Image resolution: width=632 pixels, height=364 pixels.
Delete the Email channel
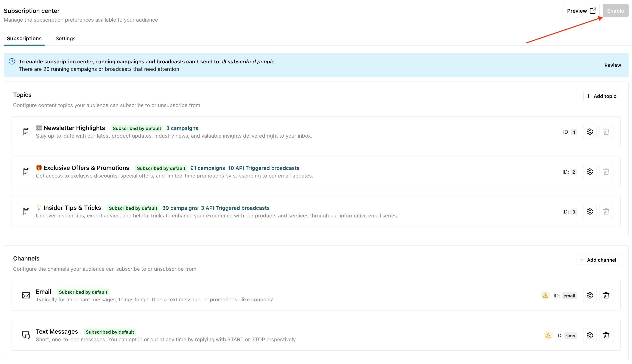click(x=606, y=295)
